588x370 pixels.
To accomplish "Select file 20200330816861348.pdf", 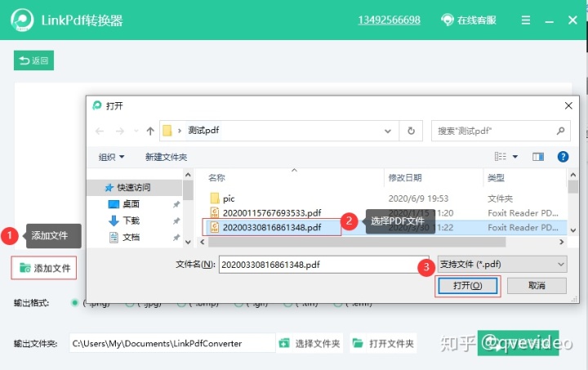I will point(272,227).
